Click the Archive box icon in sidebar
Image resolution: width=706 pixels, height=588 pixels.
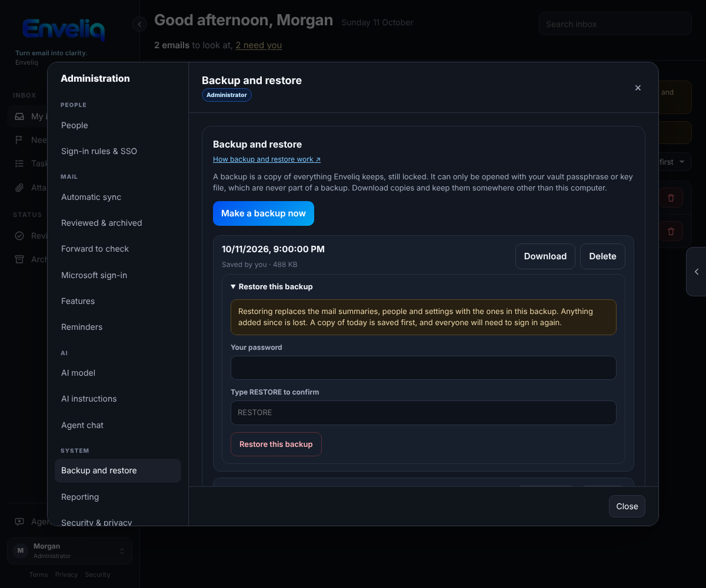(x=19, y=259)
